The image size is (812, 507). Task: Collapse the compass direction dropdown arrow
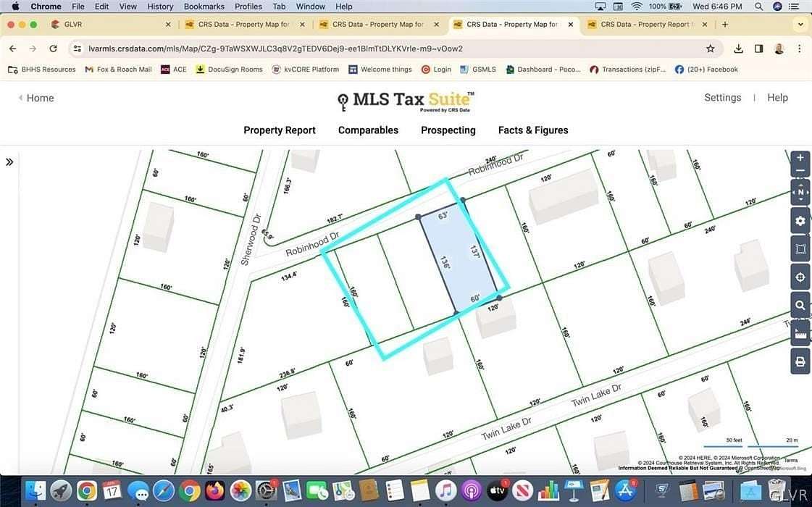click(x=800, y=199)
